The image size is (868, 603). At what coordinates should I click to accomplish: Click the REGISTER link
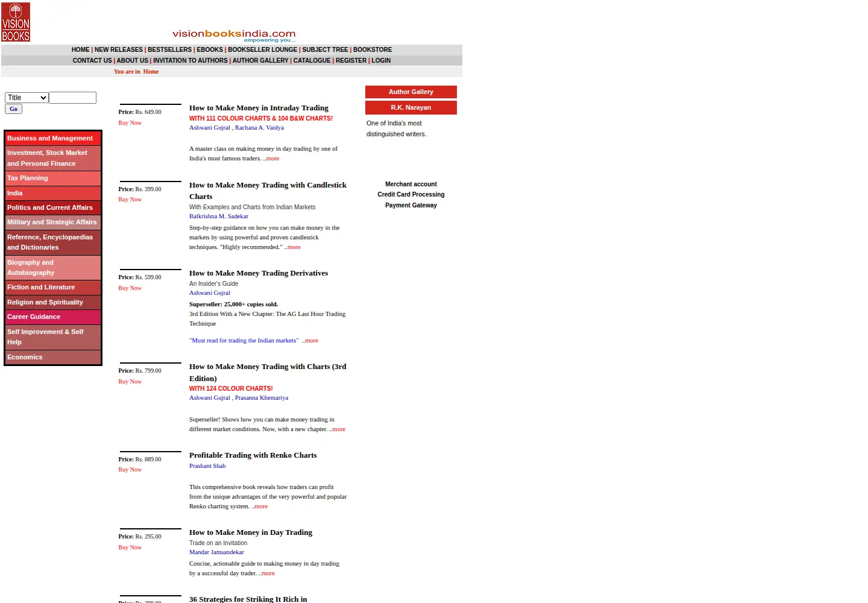351,61
